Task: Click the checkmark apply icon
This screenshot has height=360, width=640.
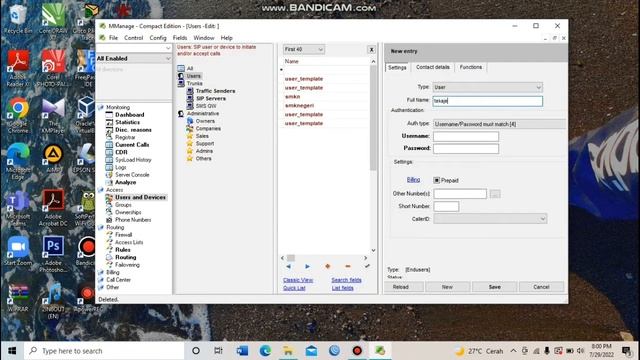Action: 367,266
